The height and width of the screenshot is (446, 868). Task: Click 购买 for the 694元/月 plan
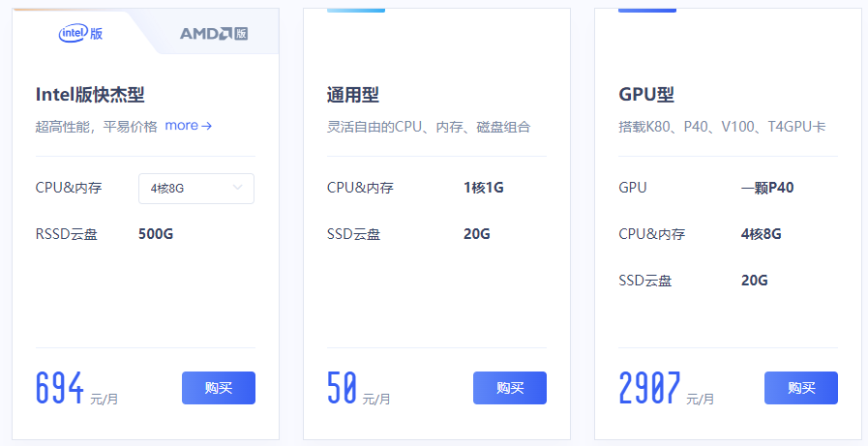[x=219, y=388]
